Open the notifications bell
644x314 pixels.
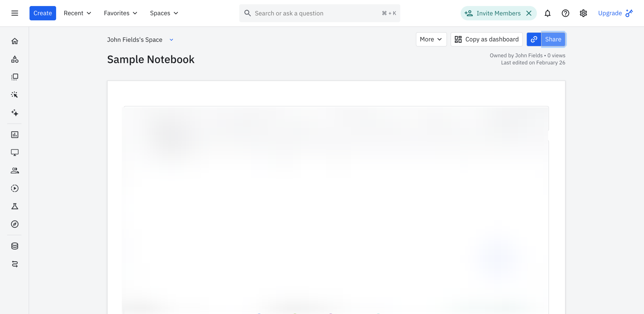pyautogui.click(x=547, y=13)
